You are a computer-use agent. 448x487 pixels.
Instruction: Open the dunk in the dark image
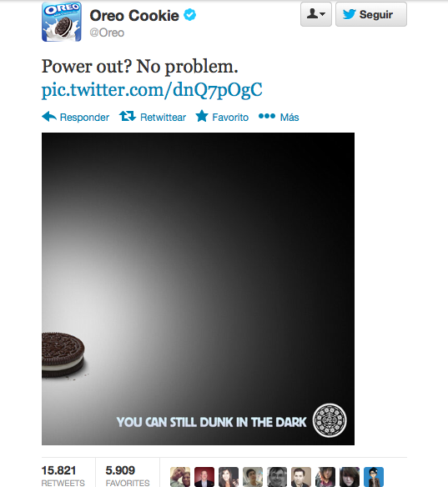tap(198, 289)
